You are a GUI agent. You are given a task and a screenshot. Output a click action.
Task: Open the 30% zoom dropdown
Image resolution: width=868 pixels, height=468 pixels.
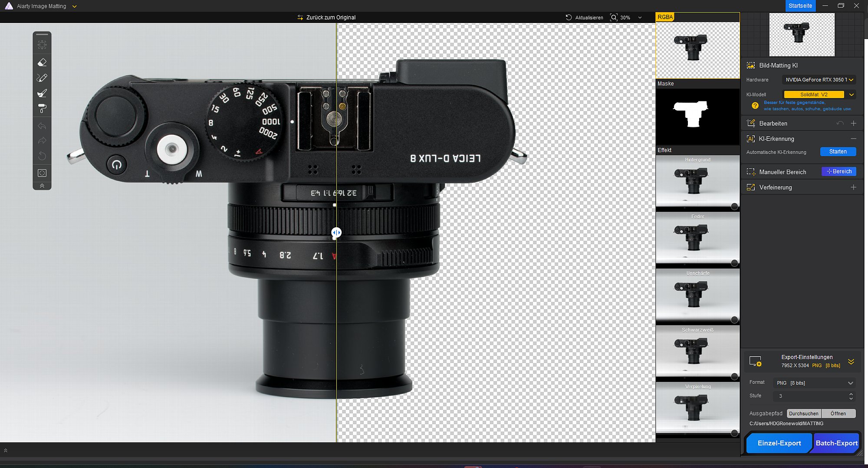[640, 17]
